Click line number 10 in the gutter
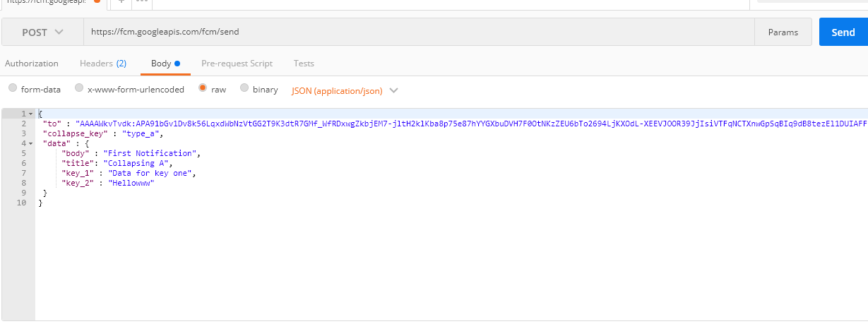Screen dimensions: 868x324 pyautogui.click(x=21, y=203)
